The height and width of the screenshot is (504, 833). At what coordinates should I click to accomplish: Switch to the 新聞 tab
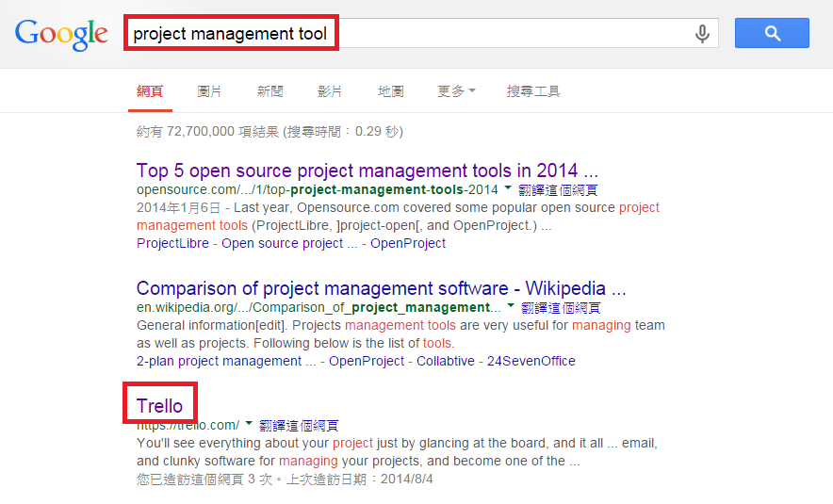tap(269, 91)
